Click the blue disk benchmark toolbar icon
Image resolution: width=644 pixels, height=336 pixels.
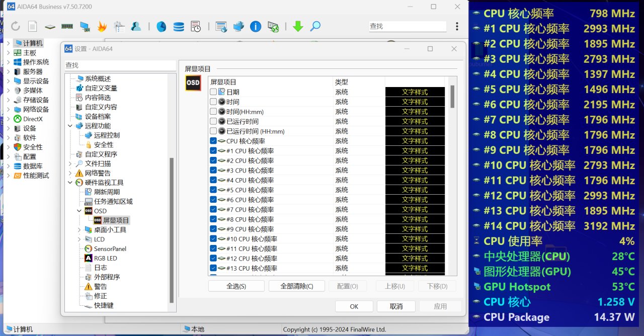click(162, 26)
